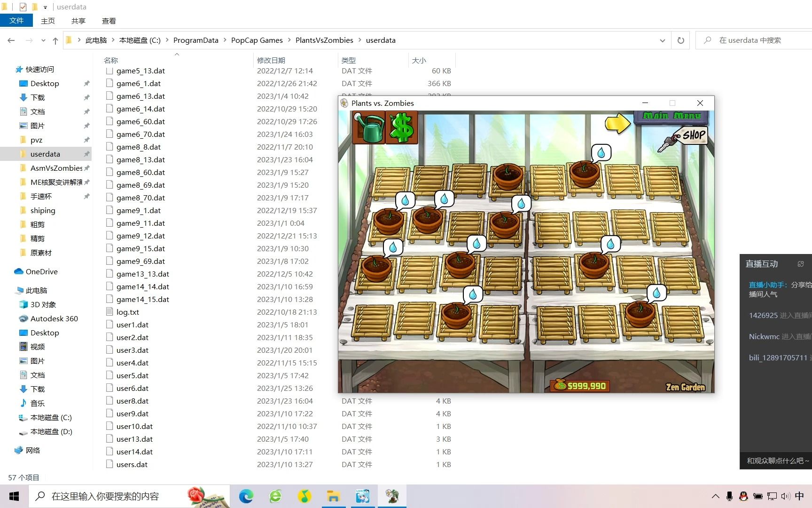
Task: Click ProgramData in the address path
Action: 196,40
